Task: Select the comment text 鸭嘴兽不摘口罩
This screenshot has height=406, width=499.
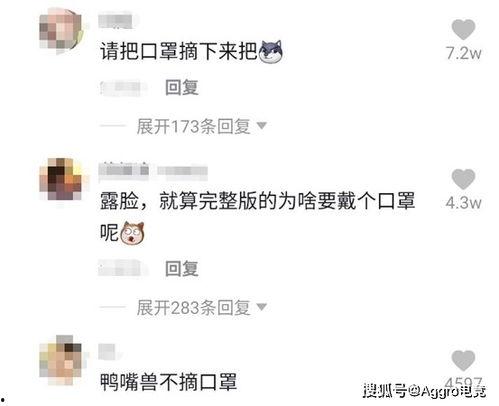Action: [x=169, y=382]
